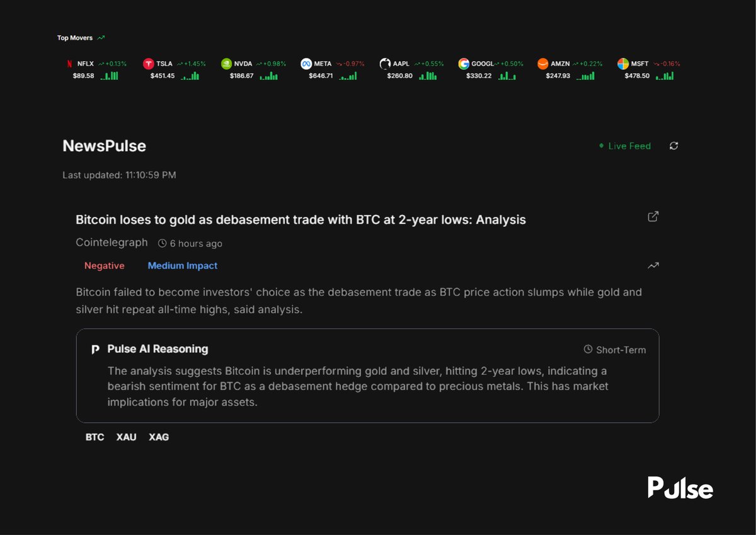Click the NFLX ticker symbol
This screenshot has height=535, width=756.
coord(85,64)
